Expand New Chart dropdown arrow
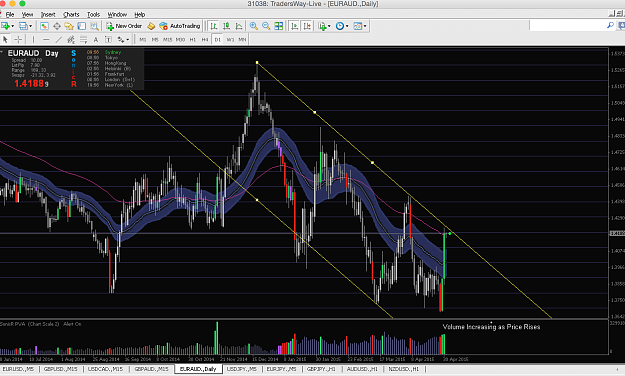 [x=13, y=26]
